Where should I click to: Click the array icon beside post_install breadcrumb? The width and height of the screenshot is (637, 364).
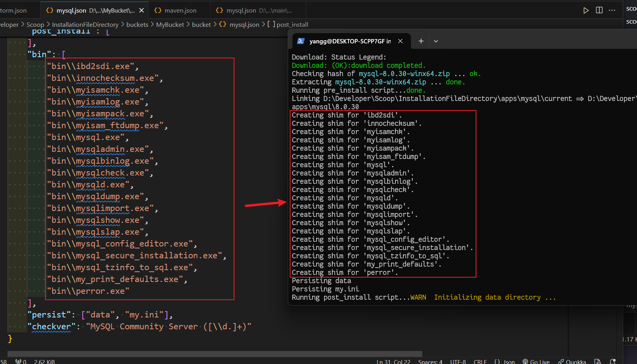271,24
